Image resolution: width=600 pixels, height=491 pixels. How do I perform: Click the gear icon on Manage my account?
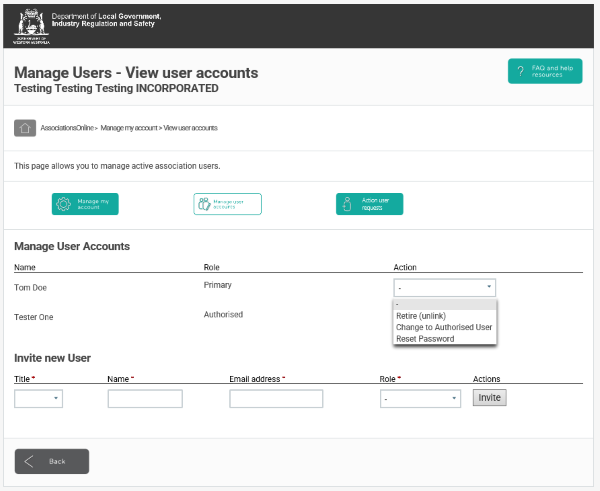(x=64, y=204)
